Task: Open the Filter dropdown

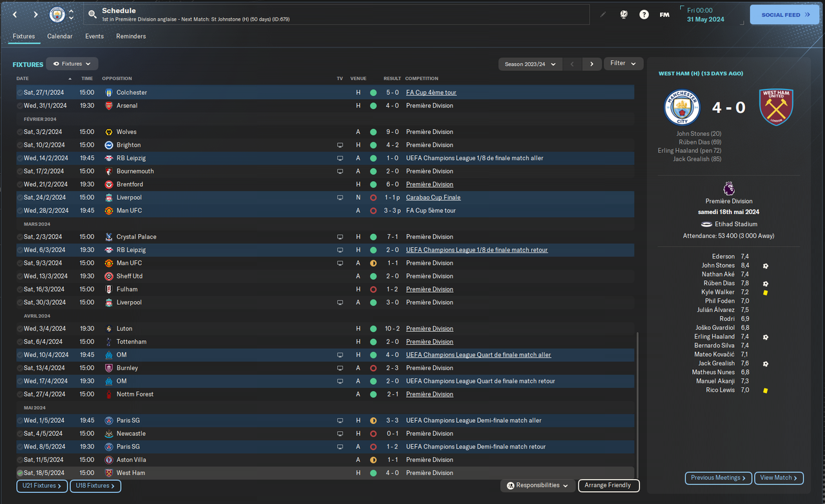Action: [623, 63]
